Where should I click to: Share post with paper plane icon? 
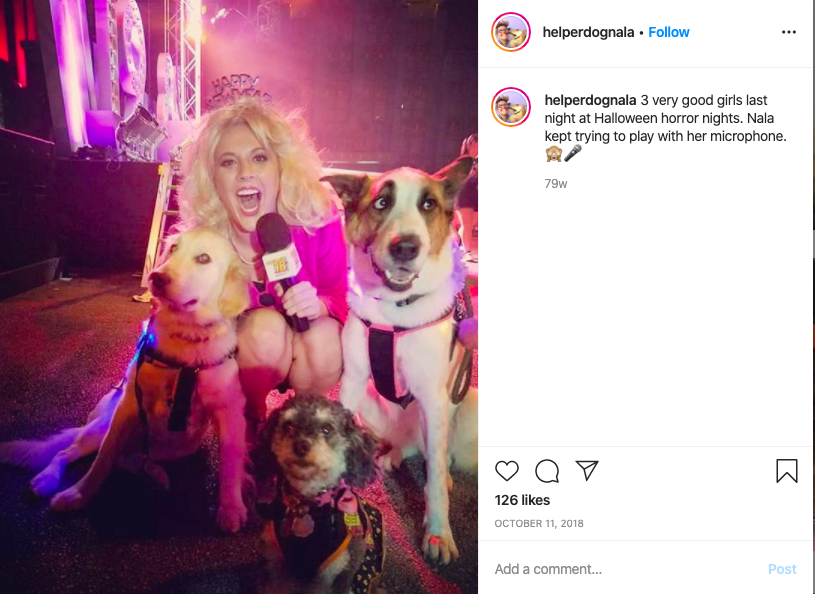tap(587, 470)
